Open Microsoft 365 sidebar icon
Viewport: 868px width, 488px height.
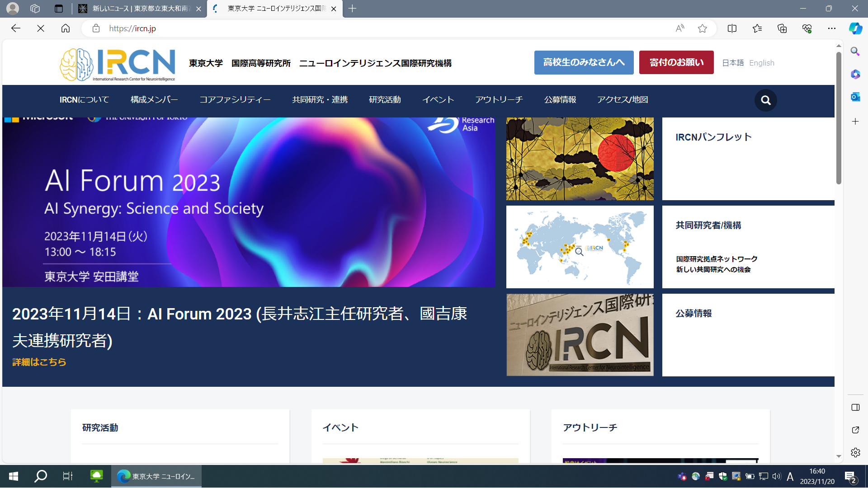855,74
